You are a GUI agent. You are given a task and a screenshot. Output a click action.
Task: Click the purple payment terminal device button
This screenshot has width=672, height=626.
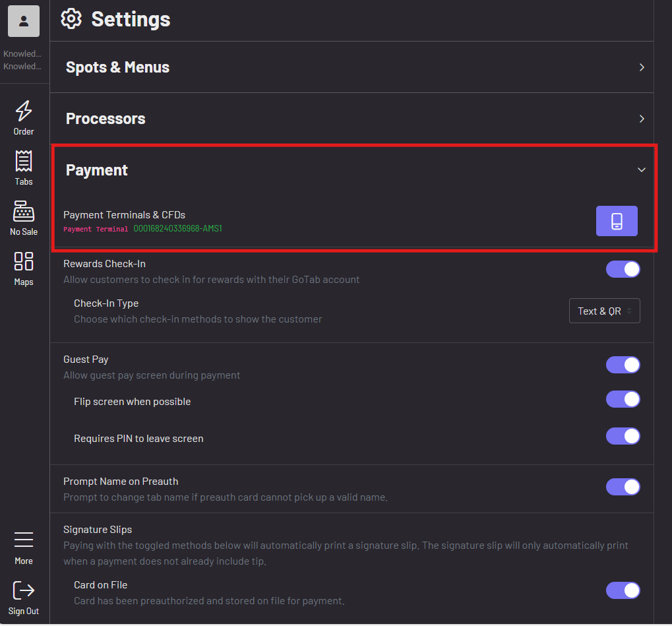tap(617, 221)
